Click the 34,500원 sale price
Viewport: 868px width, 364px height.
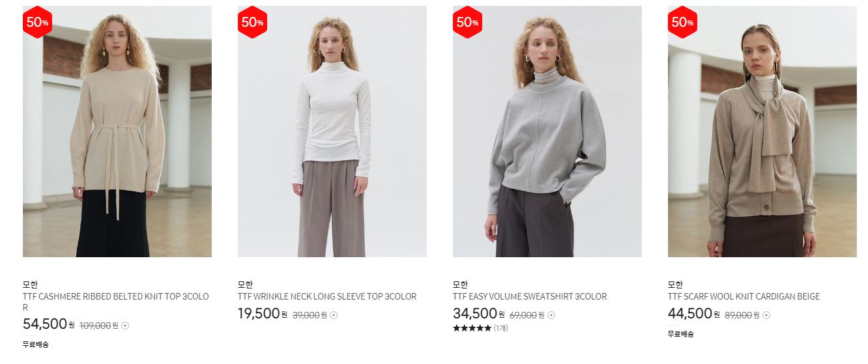pos(479,314)
